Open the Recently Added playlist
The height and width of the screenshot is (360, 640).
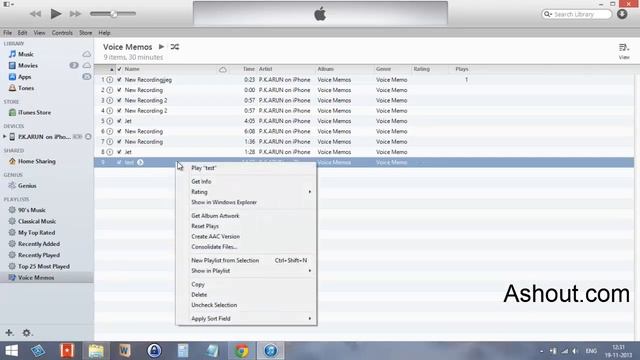click(39, 244)
